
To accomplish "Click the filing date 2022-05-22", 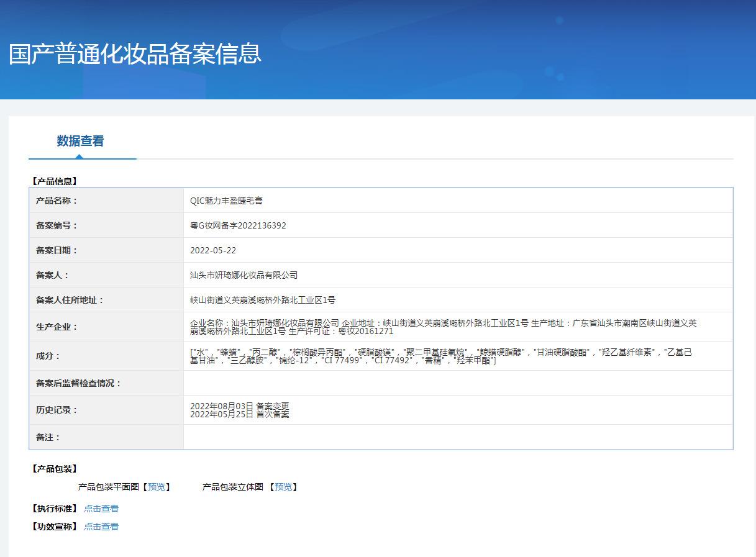I will pos(213,250).
